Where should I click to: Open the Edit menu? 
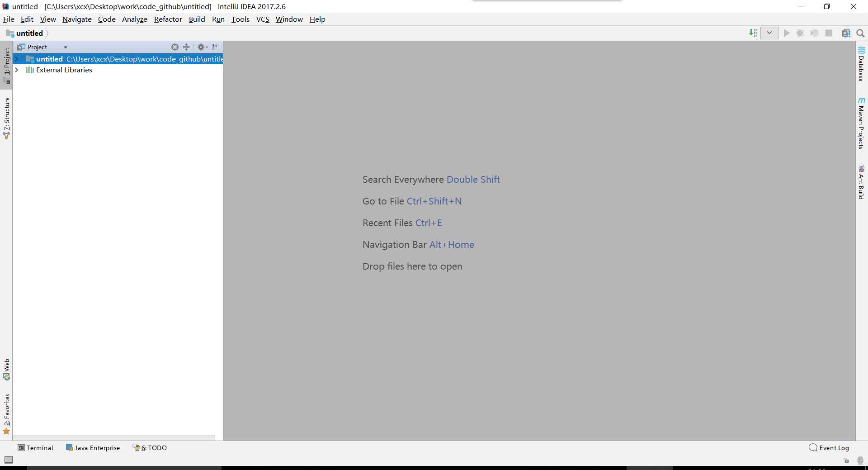[x=27, y=19]
